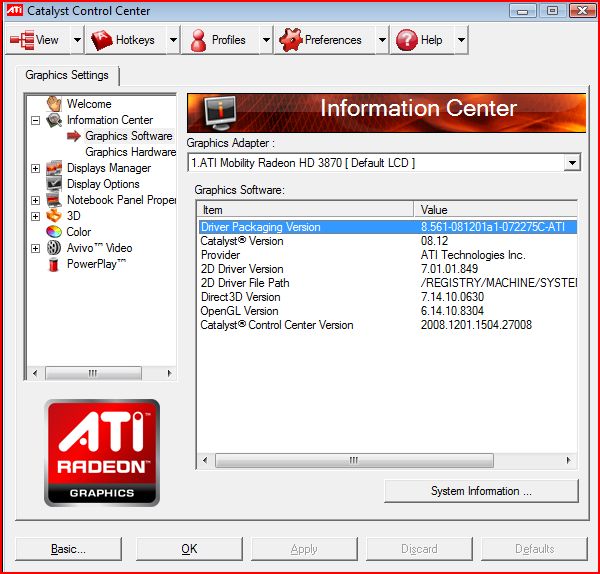Click the ATI Radeon Graphics logo
This screenshot has width=600, height=574.
coord(102,453)
